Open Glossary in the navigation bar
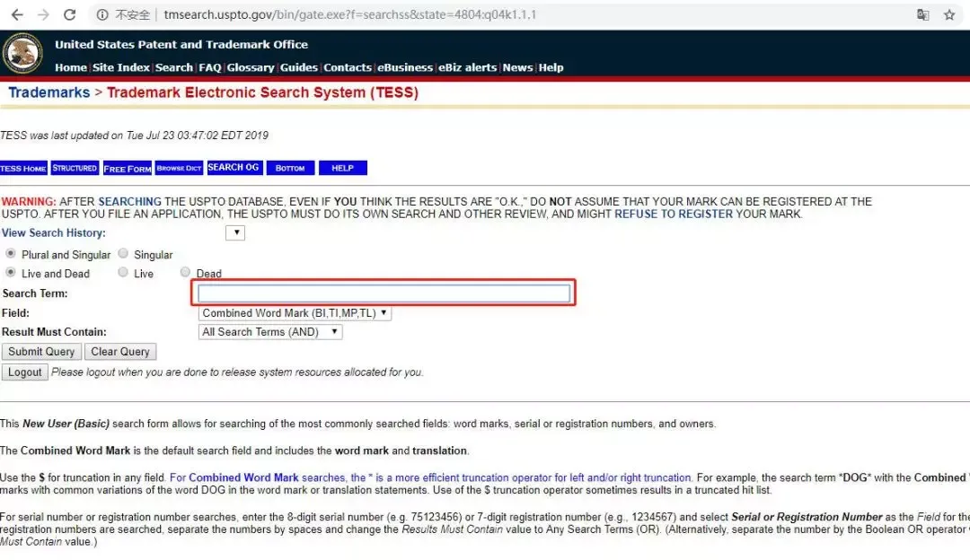 tap(251, 67)
